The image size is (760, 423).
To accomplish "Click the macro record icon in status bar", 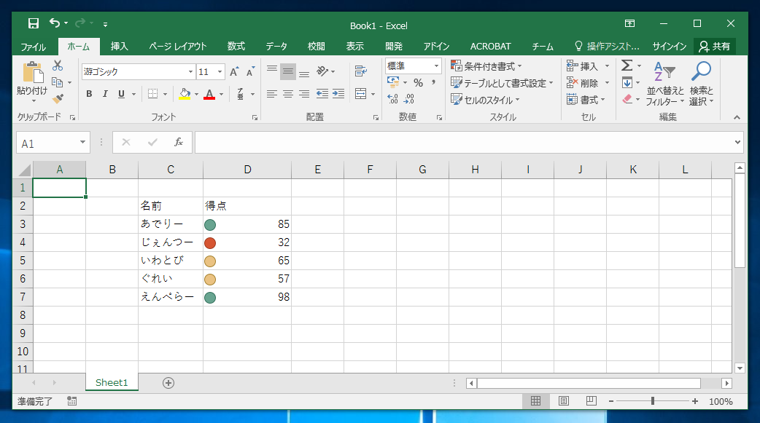I will tap(72, 401).
